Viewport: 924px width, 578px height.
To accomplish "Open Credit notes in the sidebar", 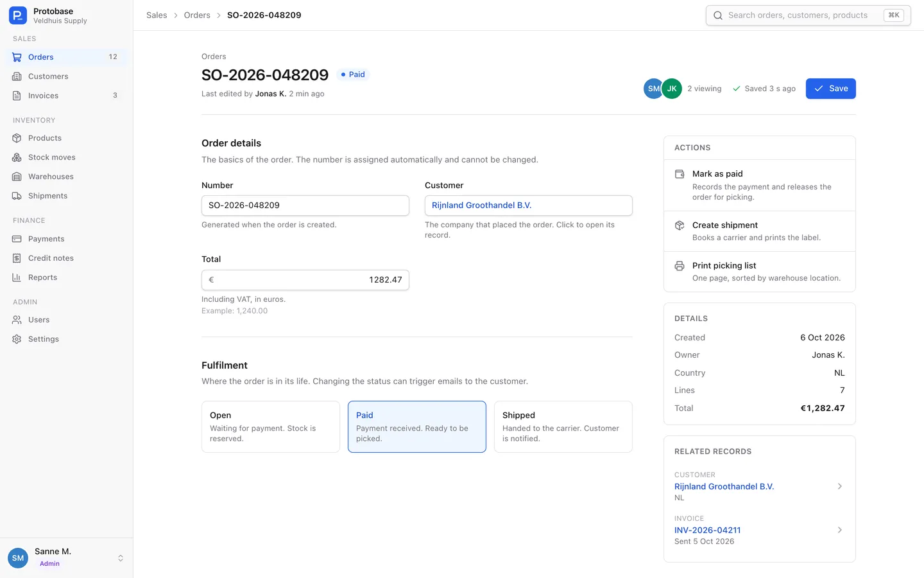I will 67,258.
